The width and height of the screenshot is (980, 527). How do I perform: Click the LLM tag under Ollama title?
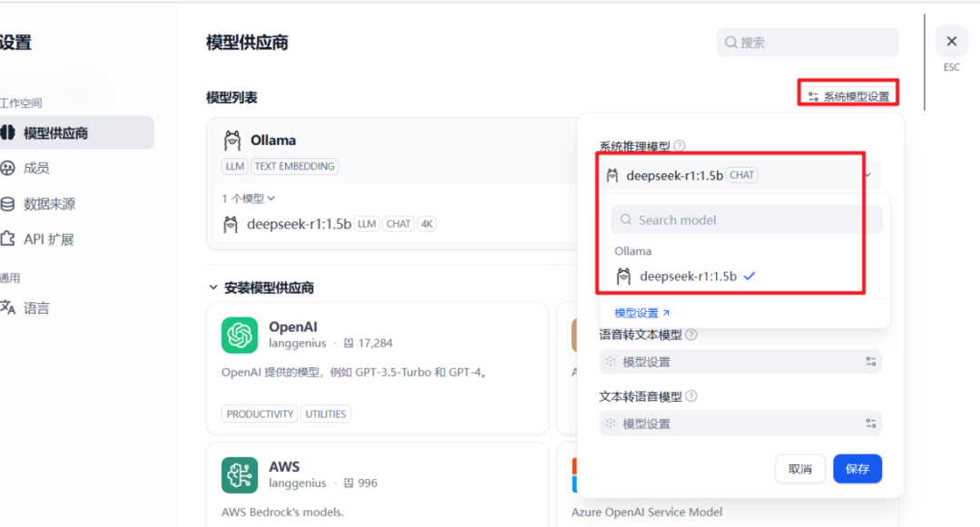235,166
